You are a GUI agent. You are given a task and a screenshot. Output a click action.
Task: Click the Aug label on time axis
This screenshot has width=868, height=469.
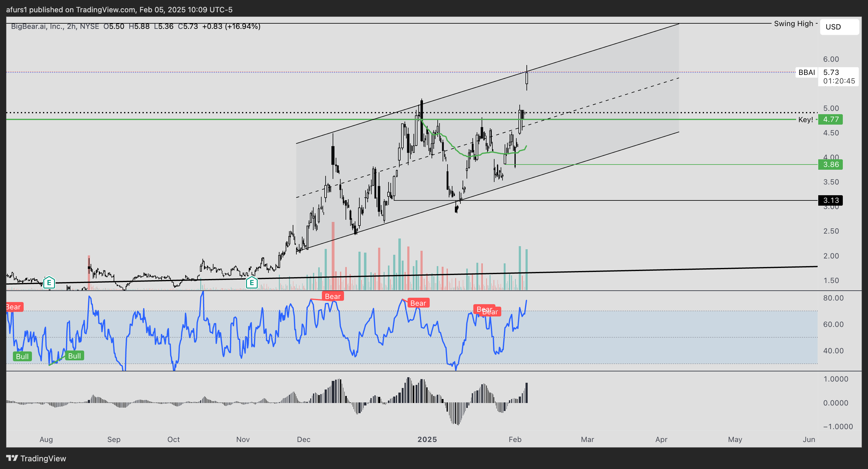coord(46,439)
